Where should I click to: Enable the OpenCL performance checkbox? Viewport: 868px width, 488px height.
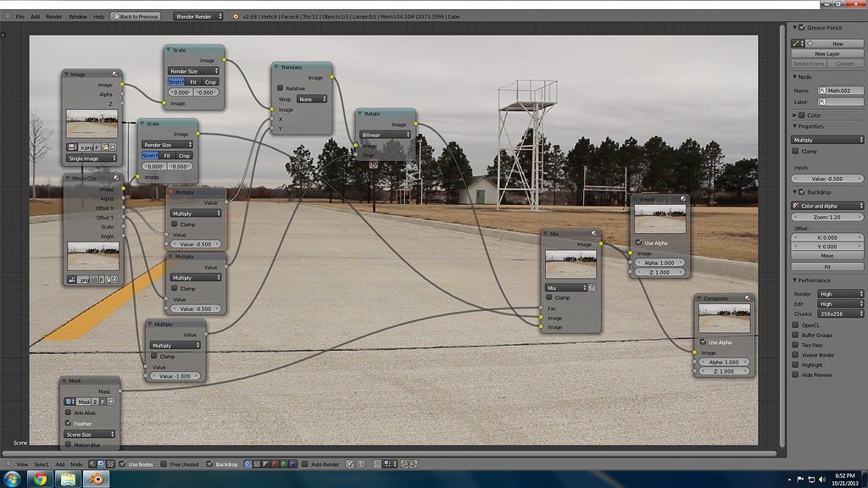click(x=795, y=325)
